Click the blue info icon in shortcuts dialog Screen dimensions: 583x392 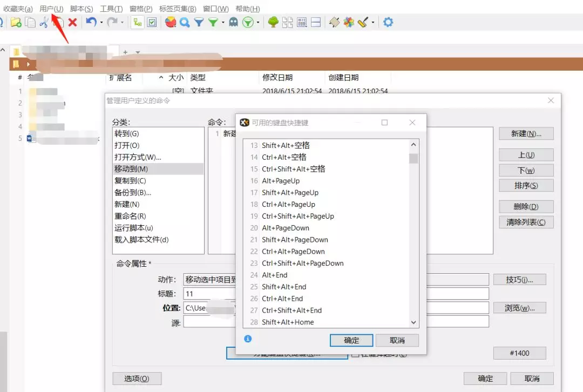[248, 339]
